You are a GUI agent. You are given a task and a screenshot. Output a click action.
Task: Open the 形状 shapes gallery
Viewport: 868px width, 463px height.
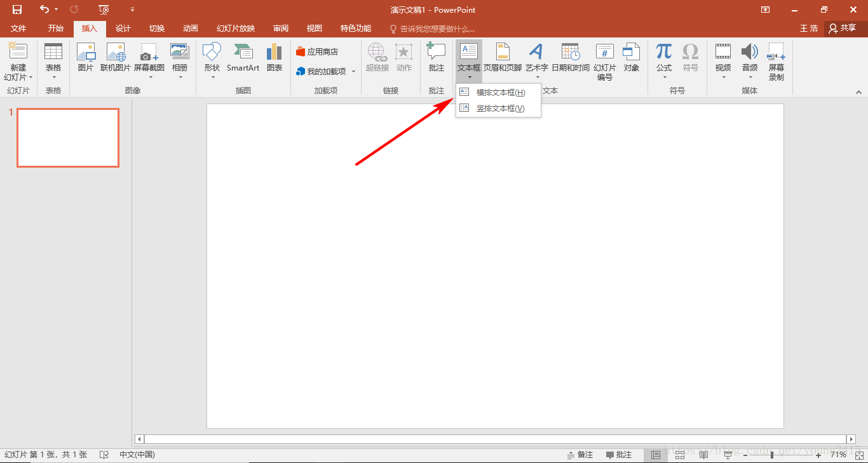(212, 61)
